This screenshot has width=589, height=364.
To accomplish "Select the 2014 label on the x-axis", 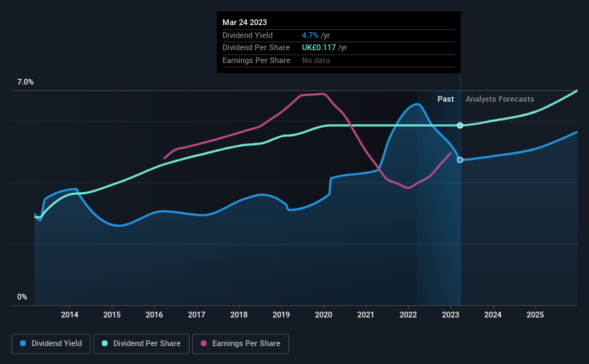I will tap(70, 315).
